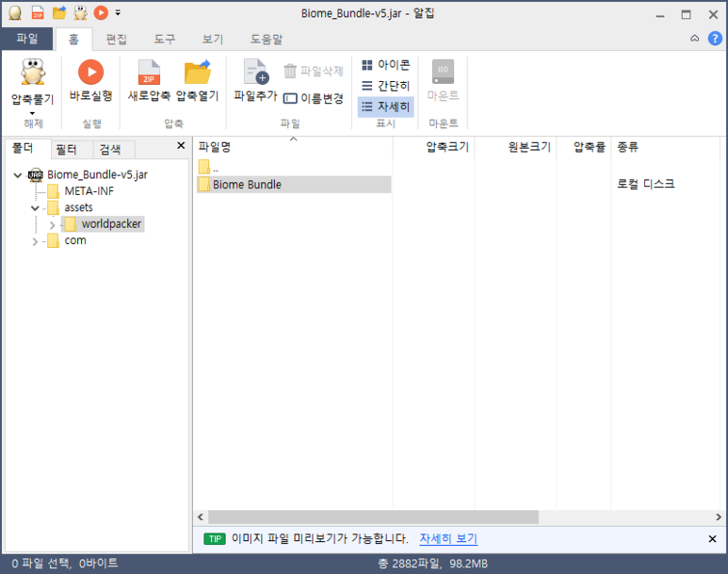Open the 파일 menu tab
This screenshot has width=728, height=574.
point(27,39)
